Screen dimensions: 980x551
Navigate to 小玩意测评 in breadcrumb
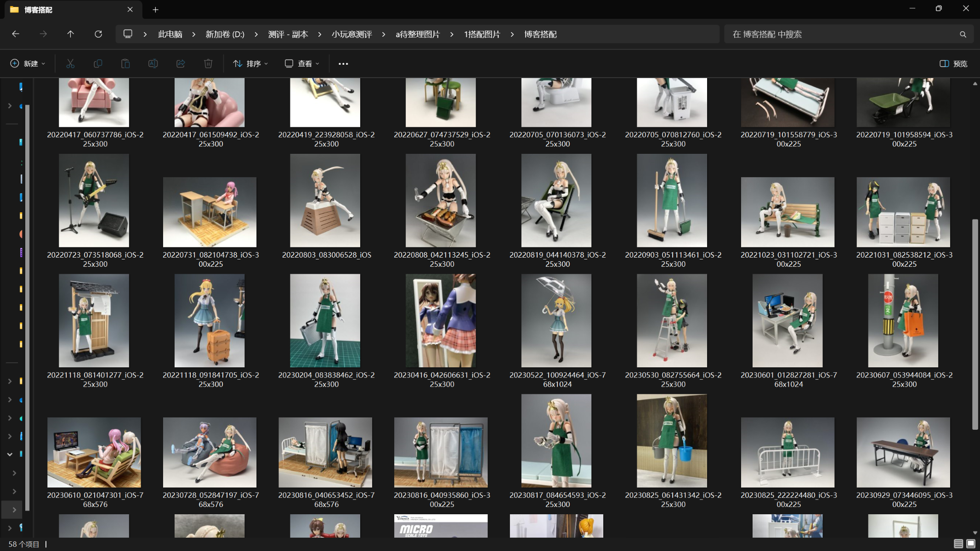pos(351,34)
